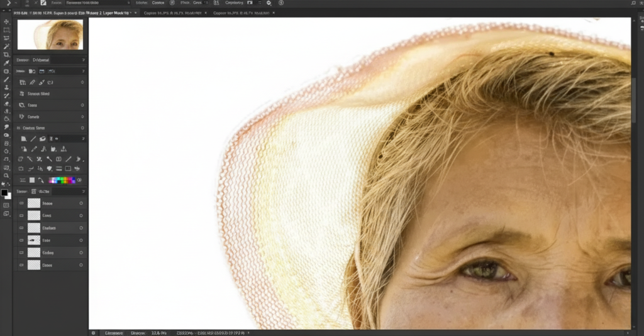Close the second document tab
644x336 pixels.
[206, 13]
